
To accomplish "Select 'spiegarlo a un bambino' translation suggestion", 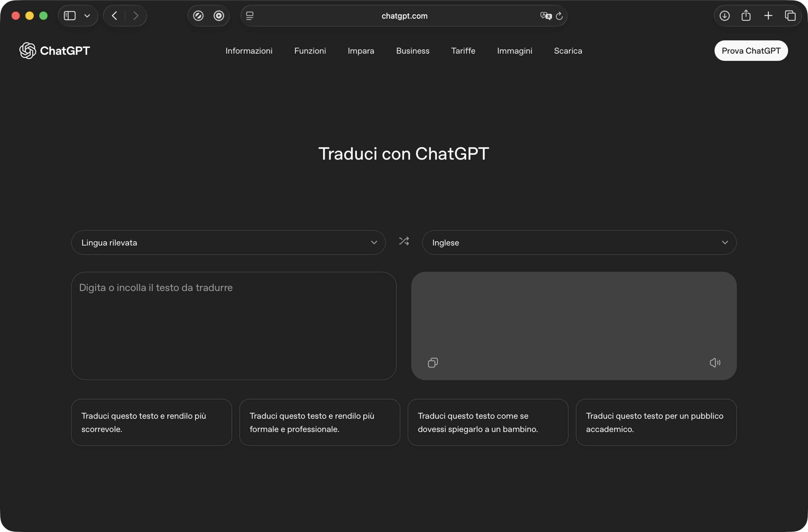I will pyautogui.click(x=488, y=422).
